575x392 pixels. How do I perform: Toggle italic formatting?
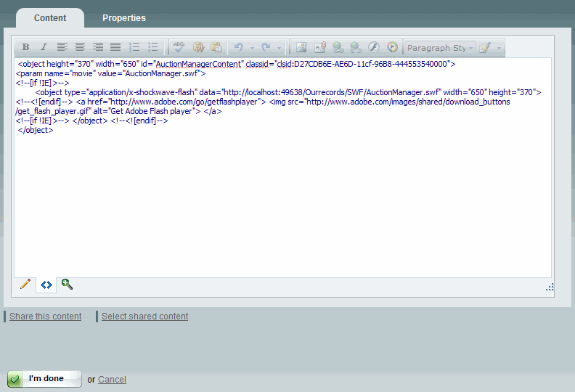(44, 47)
